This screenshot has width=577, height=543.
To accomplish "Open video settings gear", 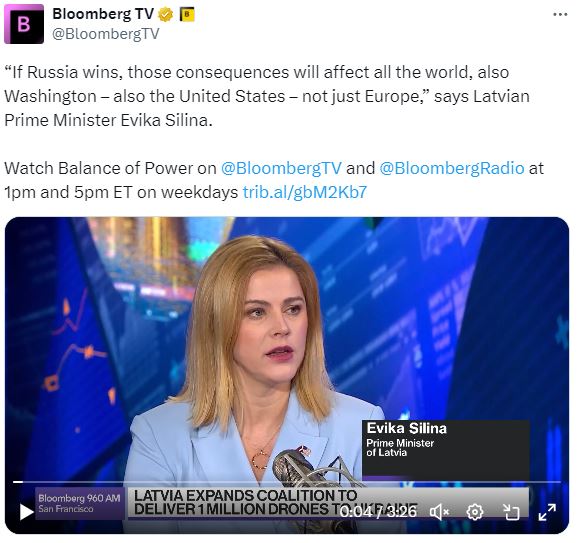I will tap(475, 512).
